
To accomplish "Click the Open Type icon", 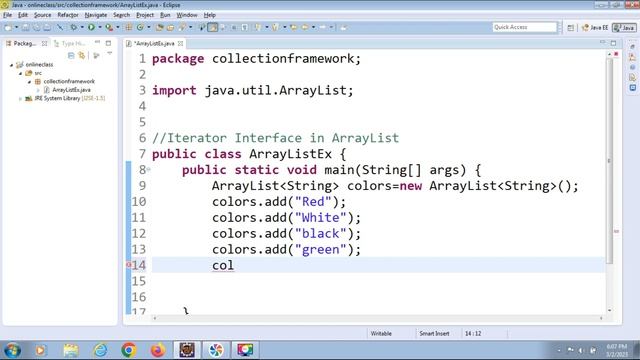I will [160, 27].
